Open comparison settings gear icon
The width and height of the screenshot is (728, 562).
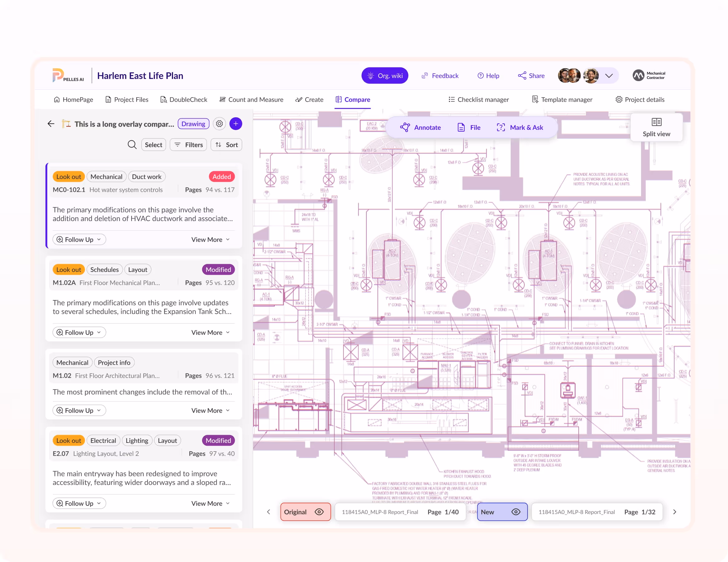219,124
